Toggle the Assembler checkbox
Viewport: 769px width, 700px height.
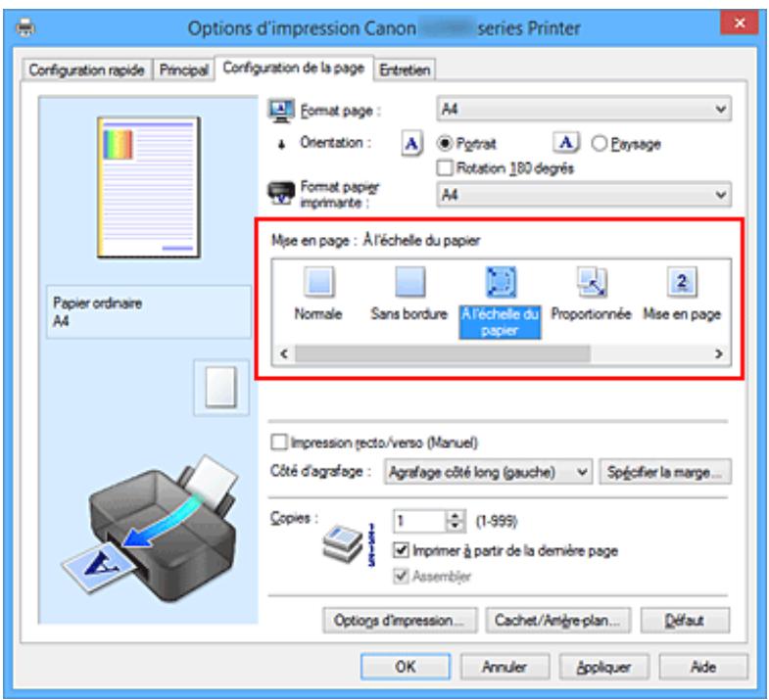pyautogui.click(x=401, y=576)
